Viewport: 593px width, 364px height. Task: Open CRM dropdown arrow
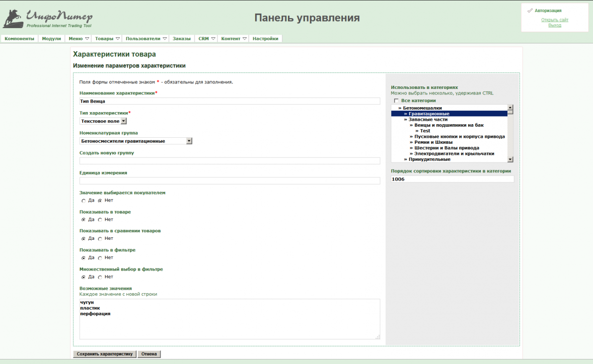click(x=213, y=39)
